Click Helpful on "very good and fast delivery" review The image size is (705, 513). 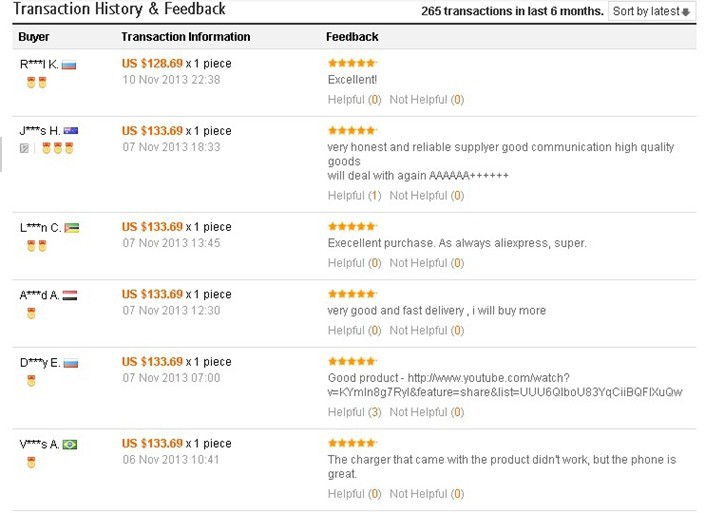[x=354, y=330]
